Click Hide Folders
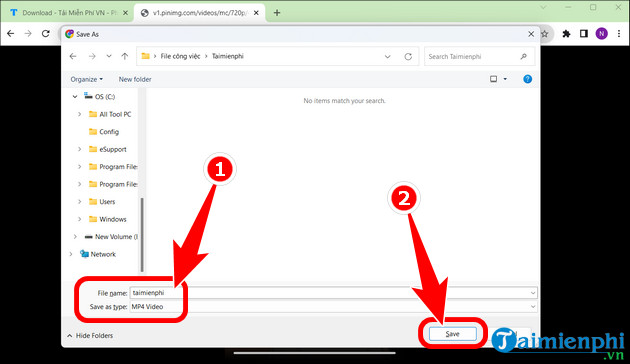Viewport: 630px width, 364px height. click(90, 335)
